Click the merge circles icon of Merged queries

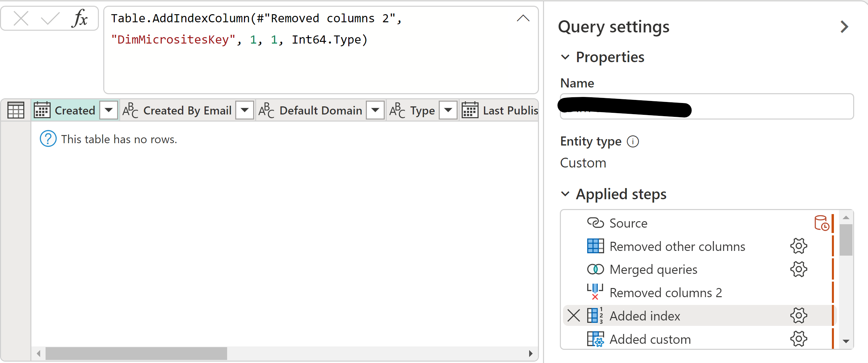click(596, 269)
